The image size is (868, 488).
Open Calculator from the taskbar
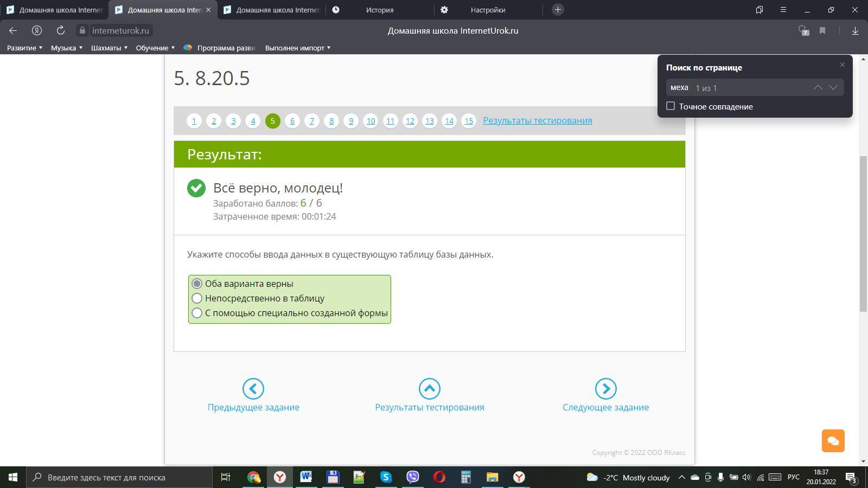click(465, 477)
